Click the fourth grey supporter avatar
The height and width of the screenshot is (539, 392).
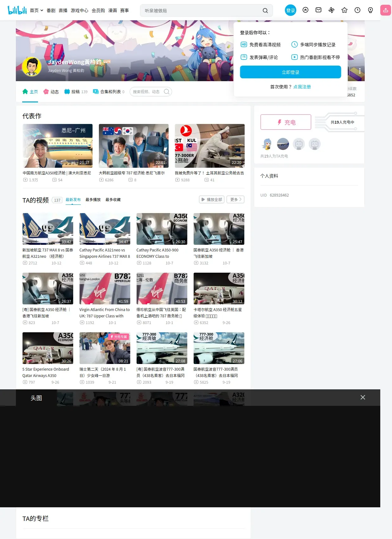point(315,144)
